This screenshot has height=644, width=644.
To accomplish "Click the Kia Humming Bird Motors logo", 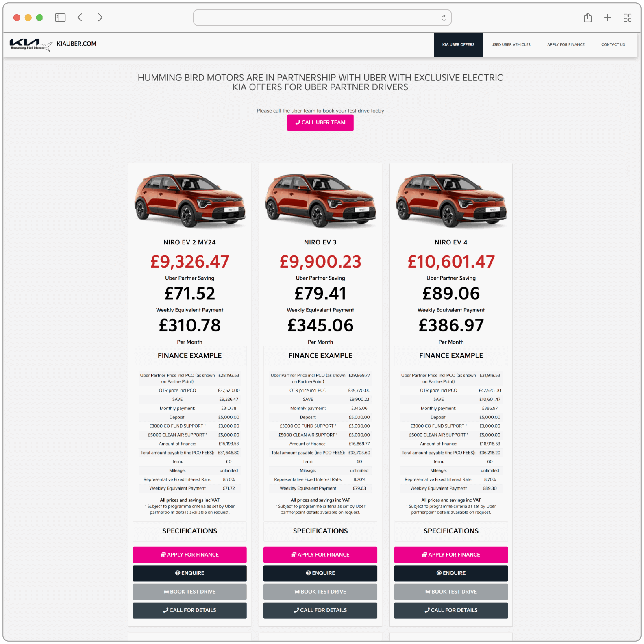I will pyautogui.click(x=31, y=45).
